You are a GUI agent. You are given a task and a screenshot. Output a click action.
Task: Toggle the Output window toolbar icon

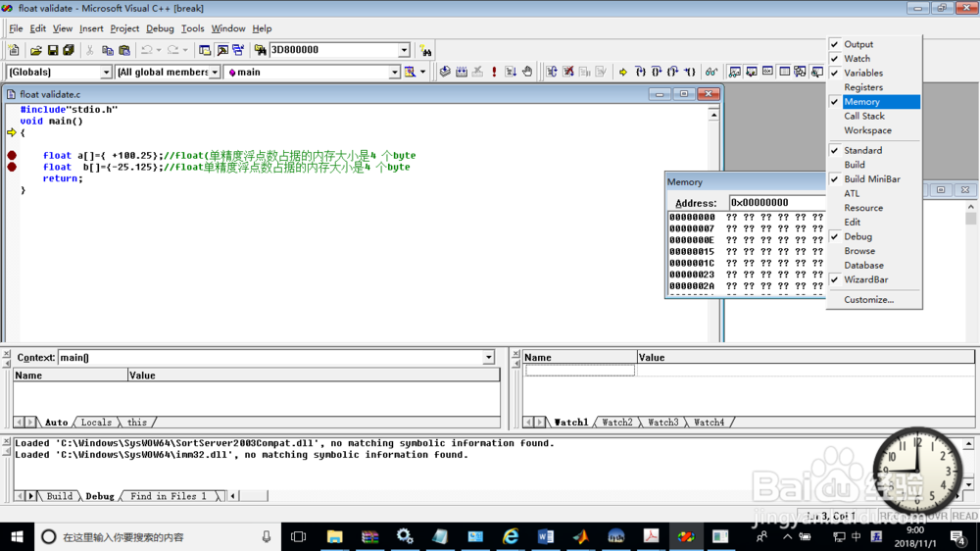click(221, 50)
